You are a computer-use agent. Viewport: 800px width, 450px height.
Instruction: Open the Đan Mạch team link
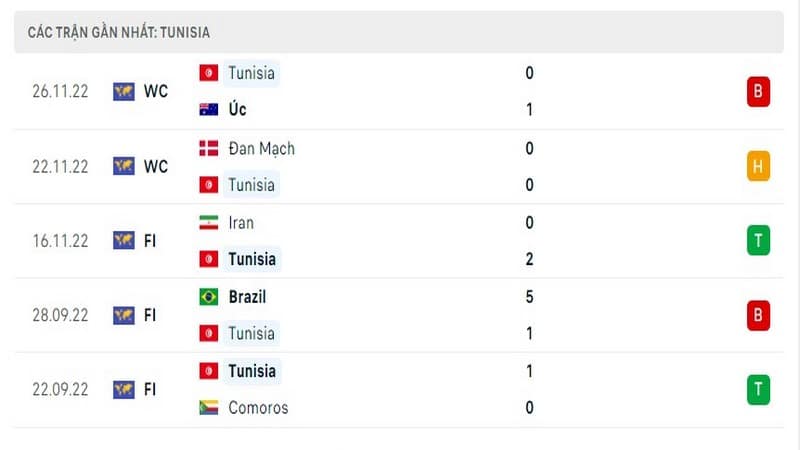coord(262,148)
